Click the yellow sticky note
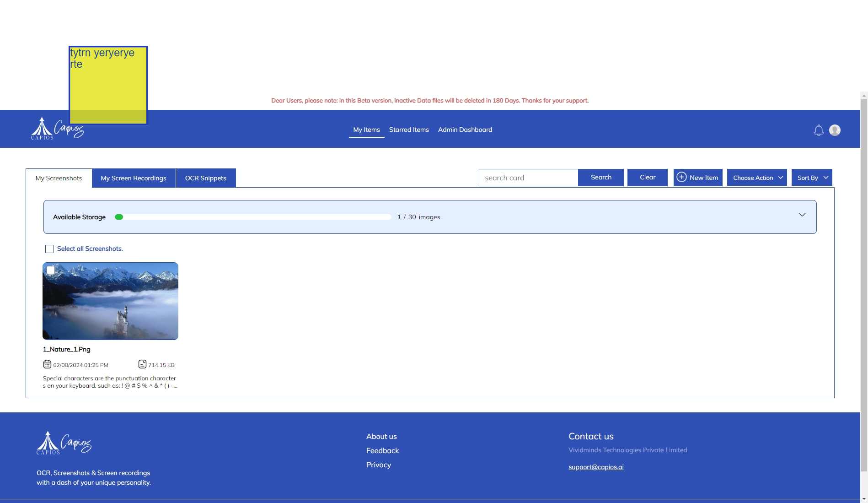868x503 pixels. (108, 85)
